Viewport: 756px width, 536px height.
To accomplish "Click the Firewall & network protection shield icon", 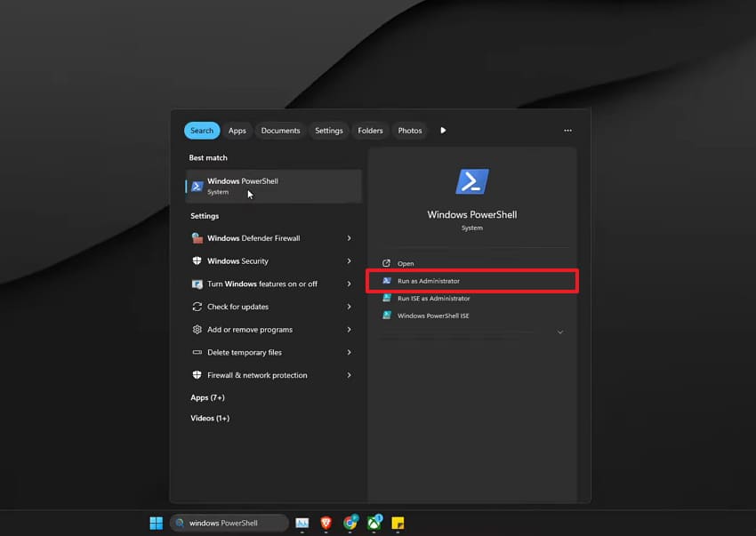I will (x=197, y=375).
